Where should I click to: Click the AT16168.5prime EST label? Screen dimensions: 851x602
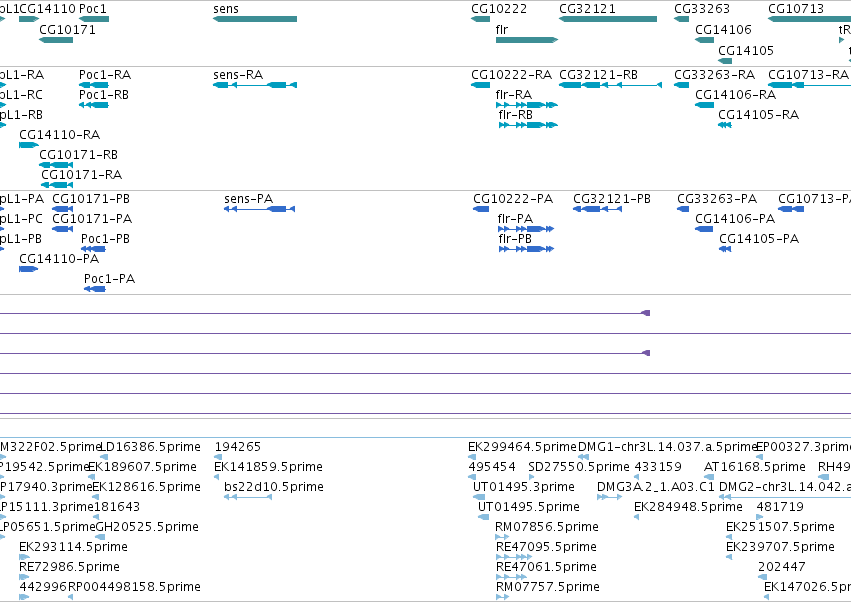click(754, 467)
